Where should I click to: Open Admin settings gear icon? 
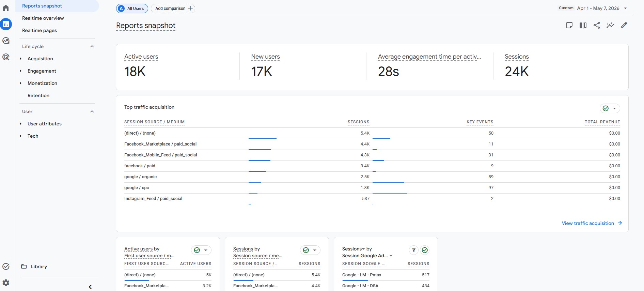tap(6, 283)
